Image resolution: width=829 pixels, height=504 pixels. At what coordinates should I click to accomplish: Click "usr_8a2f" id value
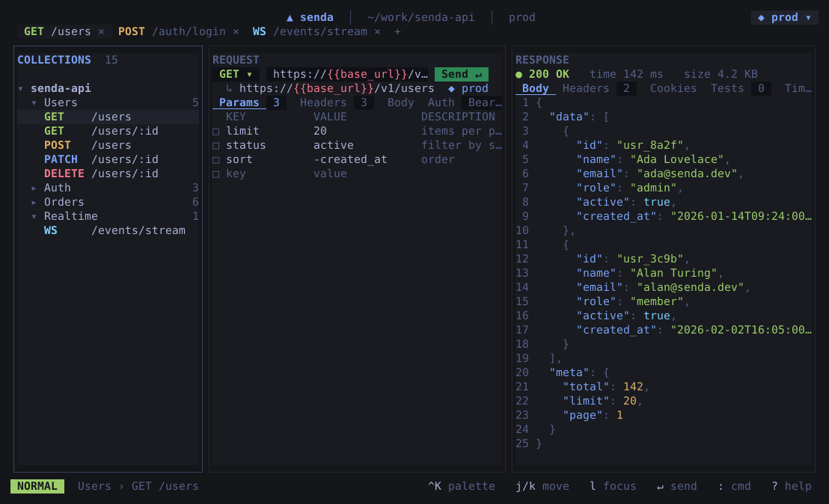point(649,145)
